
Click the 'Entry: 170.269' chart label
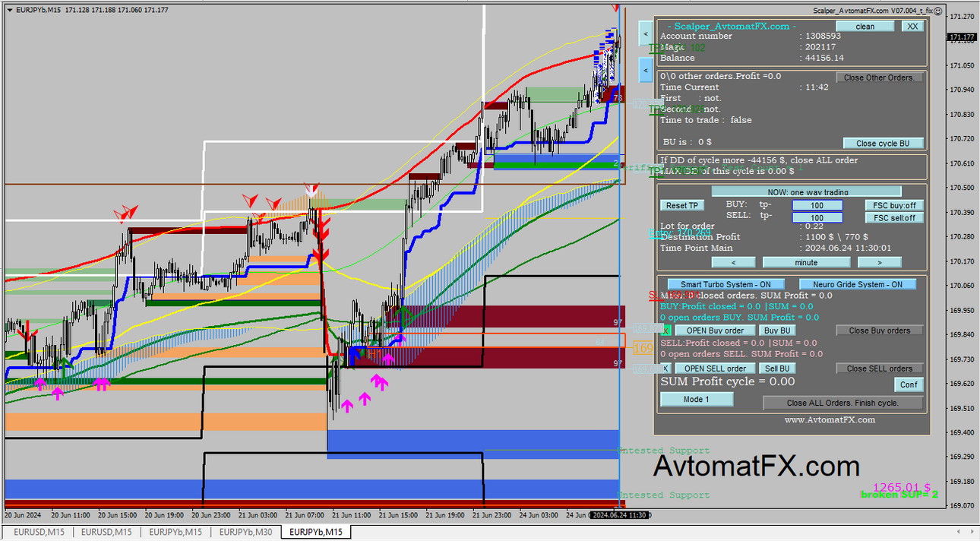pos(680,233)
